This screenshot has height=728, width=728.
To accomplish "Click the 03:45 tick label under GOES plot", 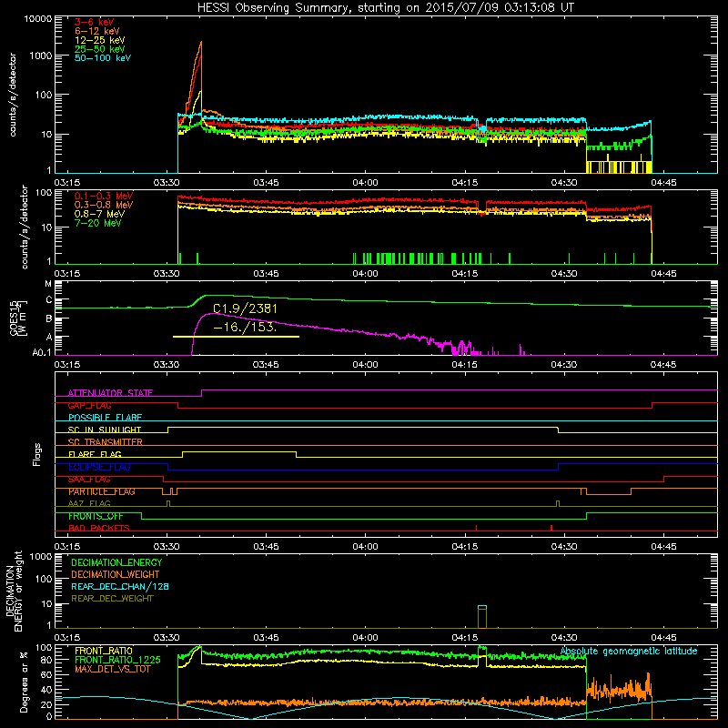I will 266,365.
